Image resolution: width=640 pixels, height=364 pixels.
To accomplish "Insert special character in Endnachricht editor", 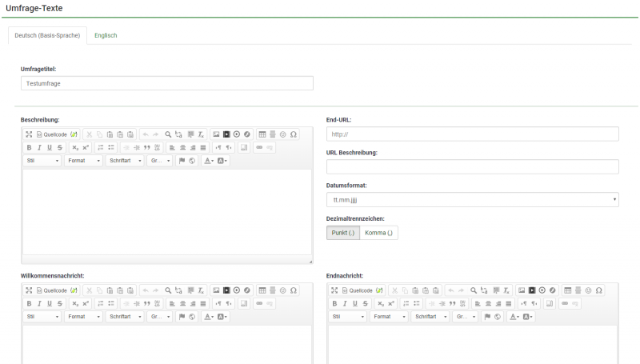I will 598,290.
